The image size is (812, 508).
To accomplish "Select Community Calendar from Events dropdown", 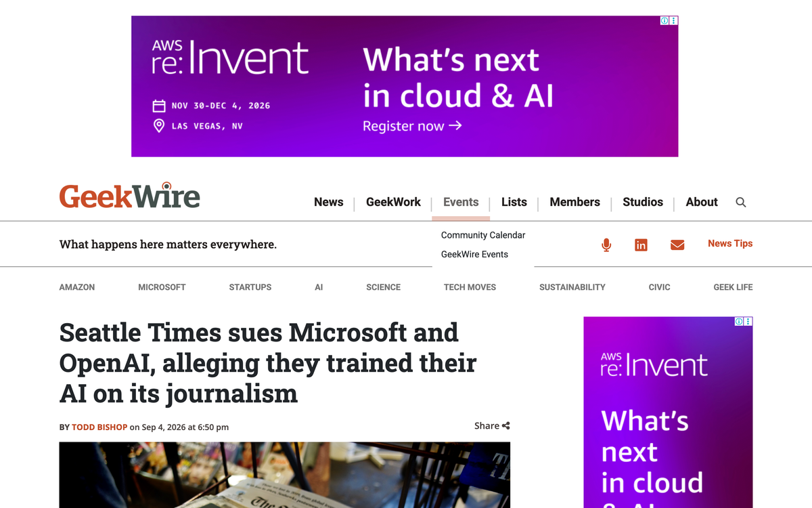I will [483, 235].
